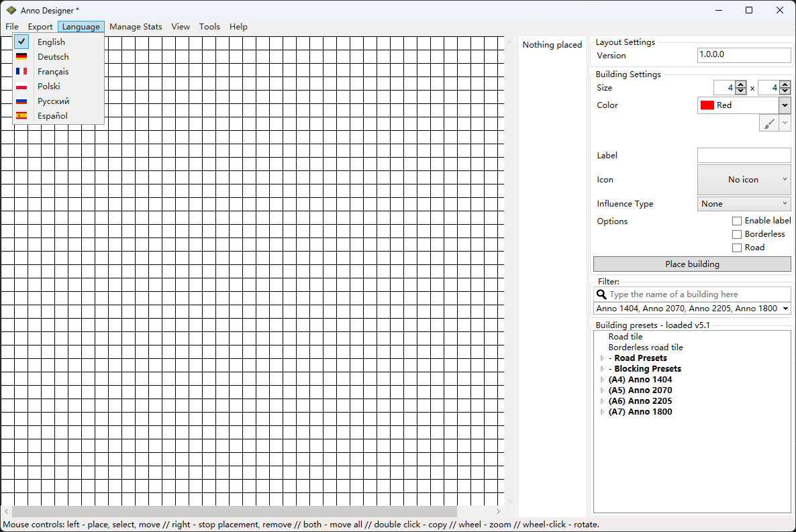This screenshot has height=532, width=796.
Task: Click the building height size field
Action: [x=768, y=88]
